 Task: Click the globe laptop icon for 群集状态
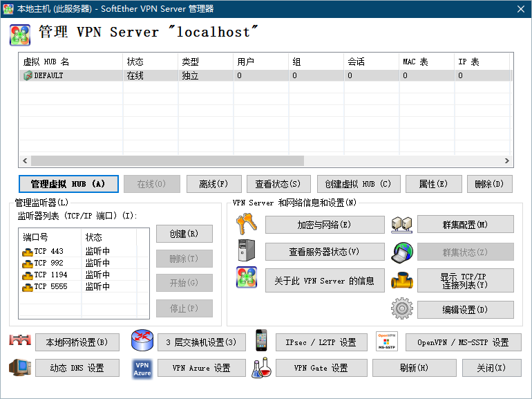point(401,252)
